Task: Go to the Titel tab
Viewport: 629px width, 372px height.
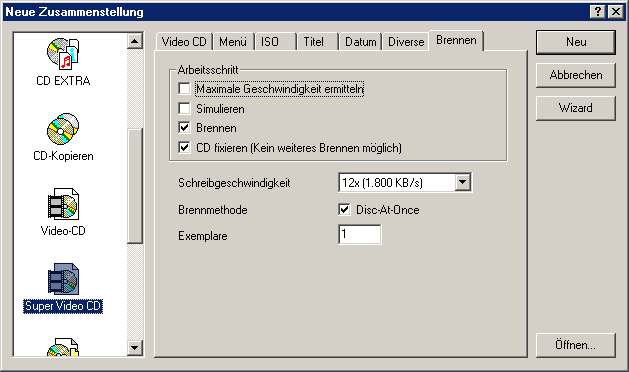Action: [x=317, y=42]
